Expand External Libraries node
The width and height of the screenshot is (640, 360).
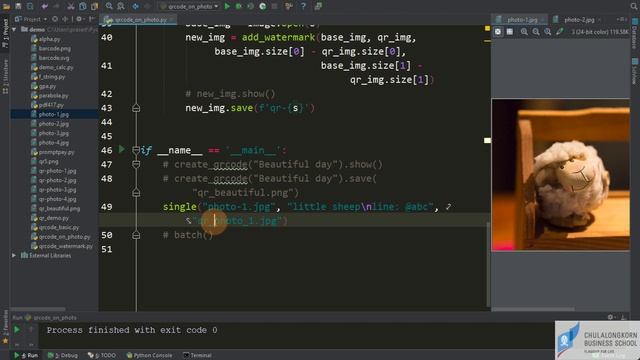coord(14,255)
